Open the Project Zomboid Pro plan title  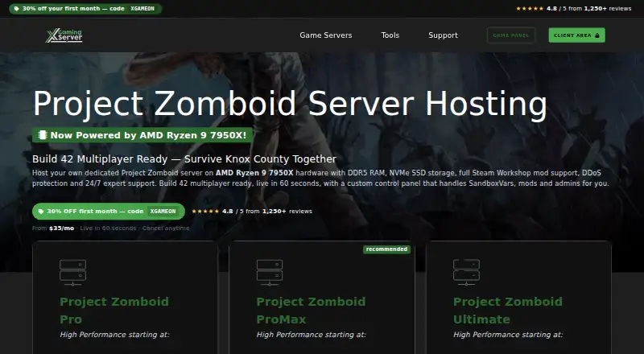coord(114,311)
